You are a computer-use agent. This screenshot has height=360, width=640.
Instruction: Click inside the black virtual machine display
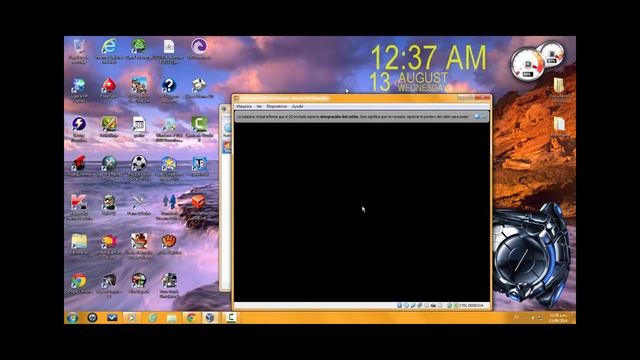pos(362,212)
